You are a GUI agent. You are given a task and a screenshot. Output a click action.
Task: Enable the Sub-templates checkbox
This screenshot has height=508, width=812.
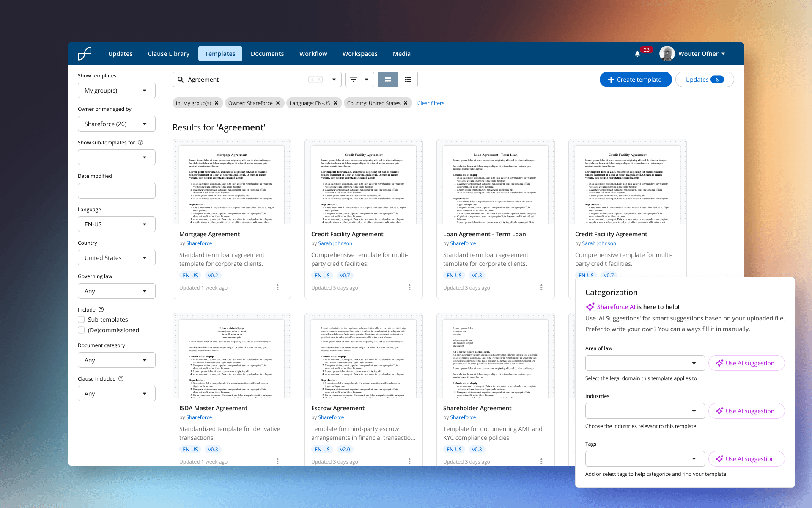click(x=81, y=320)
